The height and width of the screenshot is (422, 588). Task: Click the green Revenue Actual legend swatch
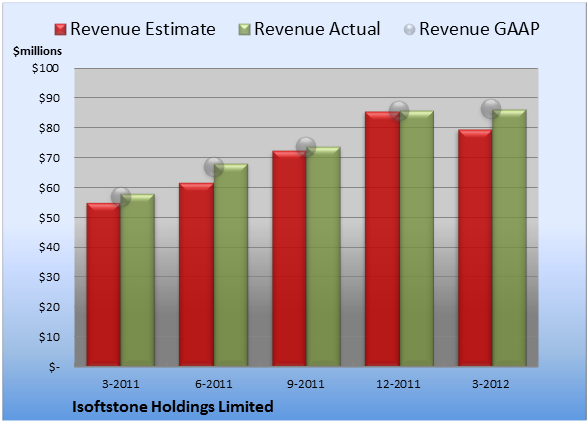pos(244,30)
